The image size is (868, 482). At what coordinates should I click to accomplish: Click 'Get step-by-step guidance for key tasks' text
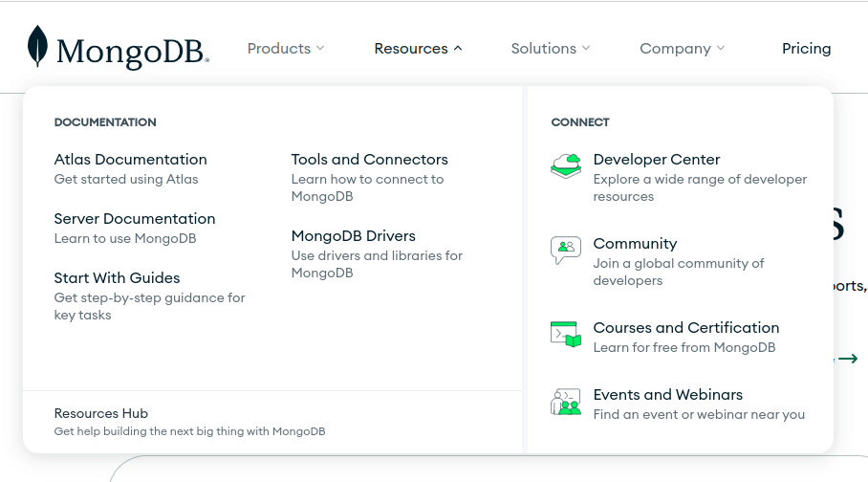pyautogui.click(x=149, y=306)
